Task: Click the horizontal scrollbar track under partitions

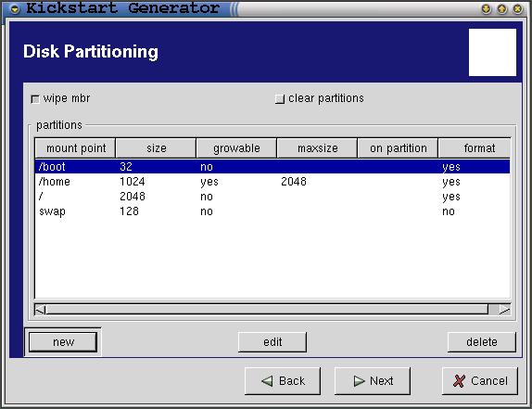Action: pyautogui.click(x=267, y=310)
